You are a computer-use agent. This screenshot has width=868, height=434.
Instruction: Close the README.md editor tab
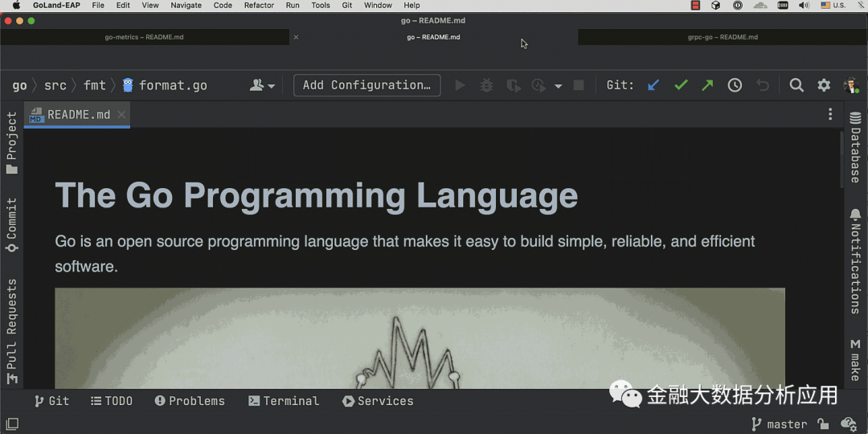[x=121, y=115]
